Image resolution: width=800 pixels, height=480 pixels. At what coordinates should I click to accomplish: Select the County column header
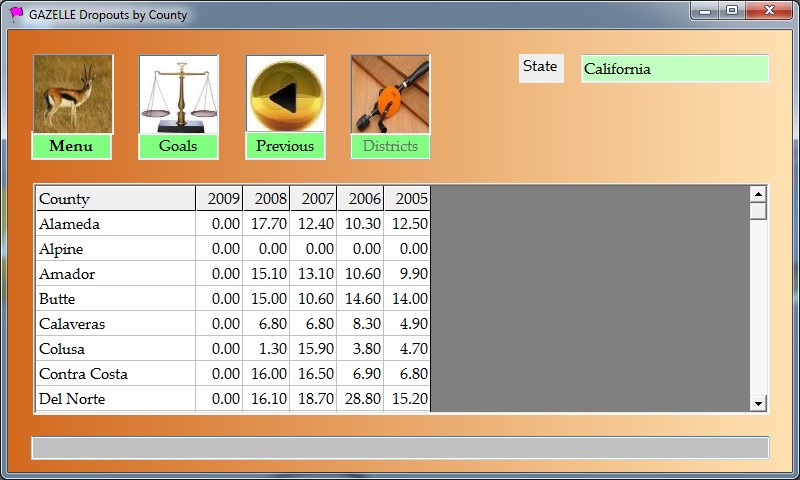[x=116, y=198]
